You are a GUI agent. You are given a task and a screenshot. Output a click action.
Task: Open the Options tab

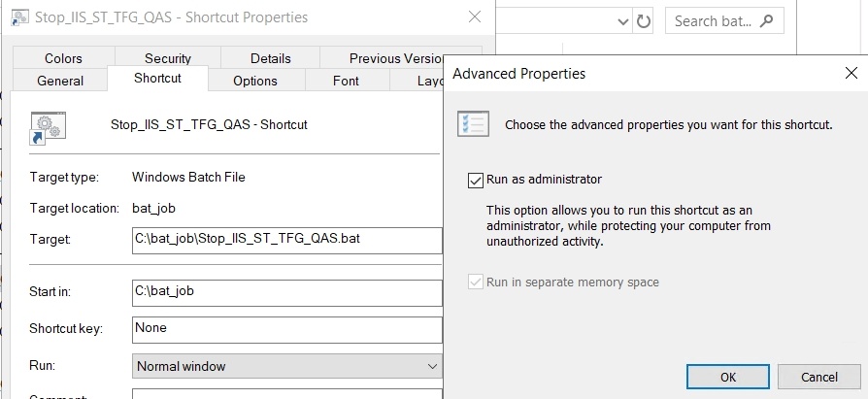(x=255, y=81)
